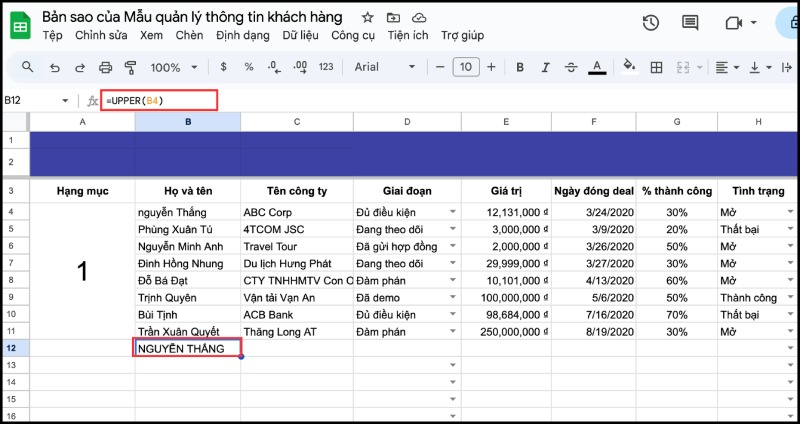Select cell ACB Bank
The image size is (800, 424).
point(297,314)
